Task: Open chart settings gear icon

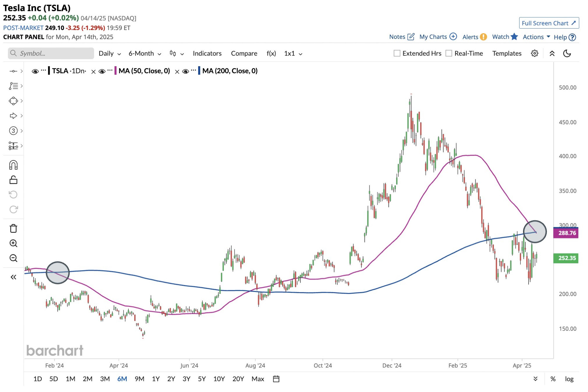Action: [x=534, y=53]
